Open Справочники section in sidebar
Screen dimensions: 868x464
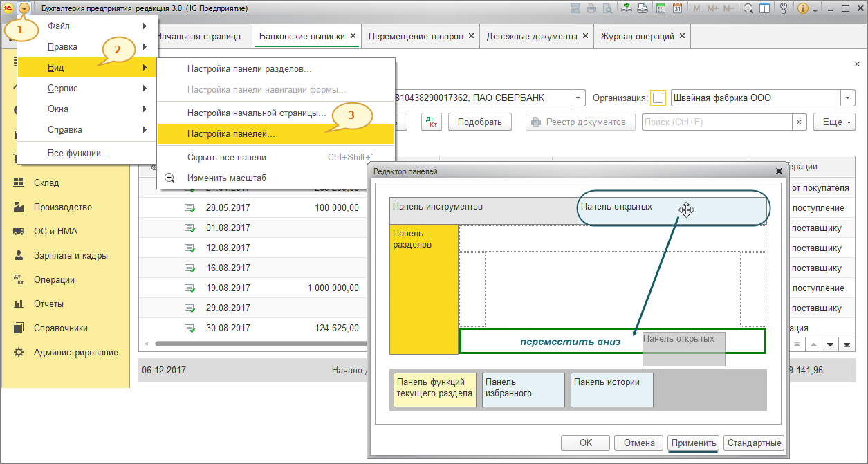point(66,328)
